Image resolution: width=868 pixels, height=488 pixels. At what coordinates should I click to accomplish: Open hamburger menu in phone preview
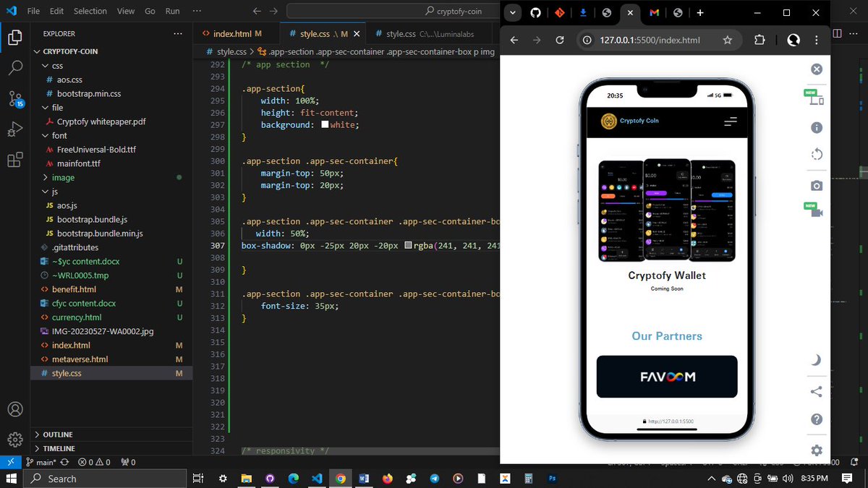(731, 121)
